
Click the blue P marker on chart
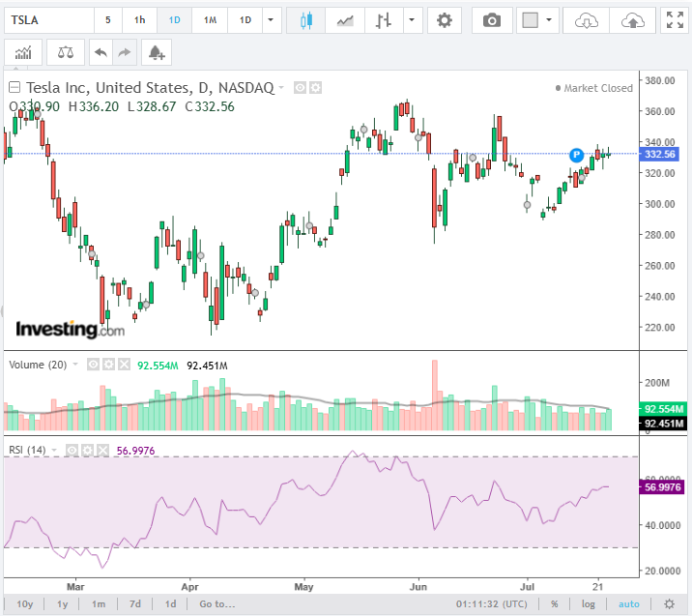click(576, 155)
